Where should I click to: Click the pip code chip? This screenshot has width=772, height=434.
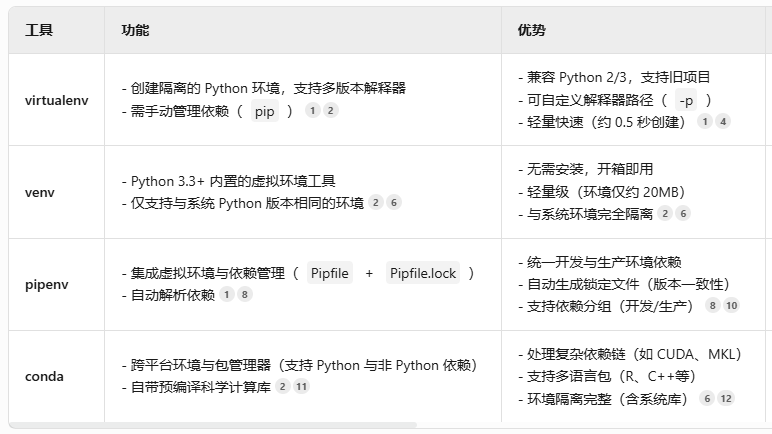(264, 111)
